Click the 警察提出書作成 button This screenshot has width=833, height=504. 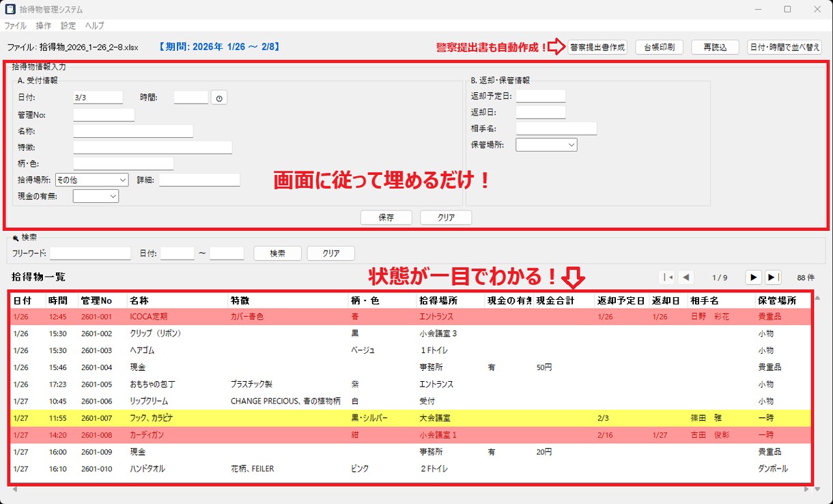coord(597,47)
